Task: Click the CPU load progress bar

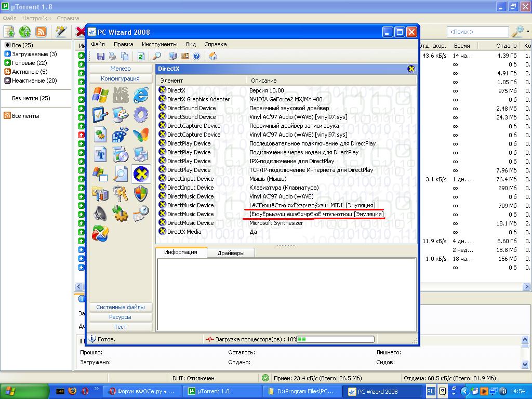Action: pyautogui.click(x=335, y=339)
